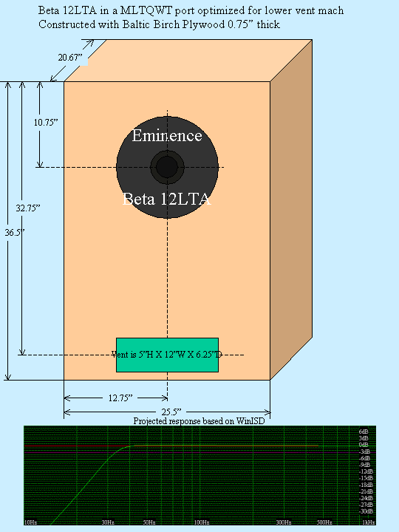Screen dimensions: 399x532
Task: Click the -3dB axis label on graph
Action: click(364, 451)
